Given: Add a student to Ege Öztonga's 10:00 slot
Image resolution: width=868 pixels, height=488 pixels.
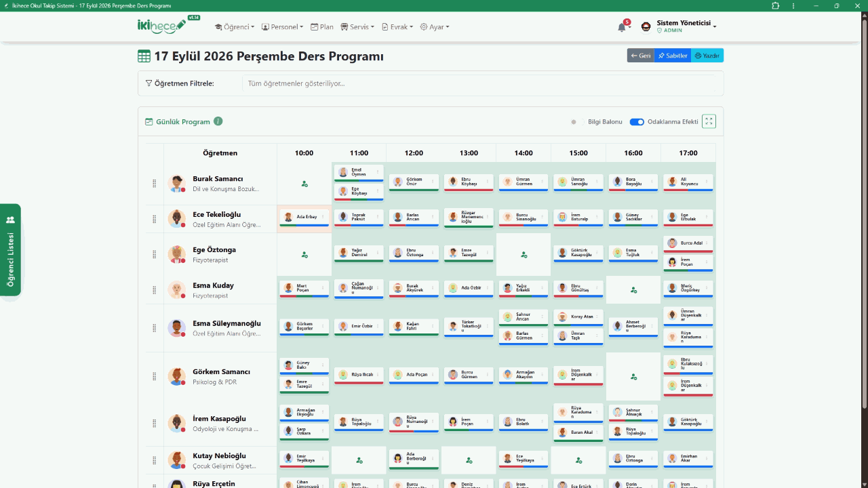Looking at the screenshot, I should (304, 255).
